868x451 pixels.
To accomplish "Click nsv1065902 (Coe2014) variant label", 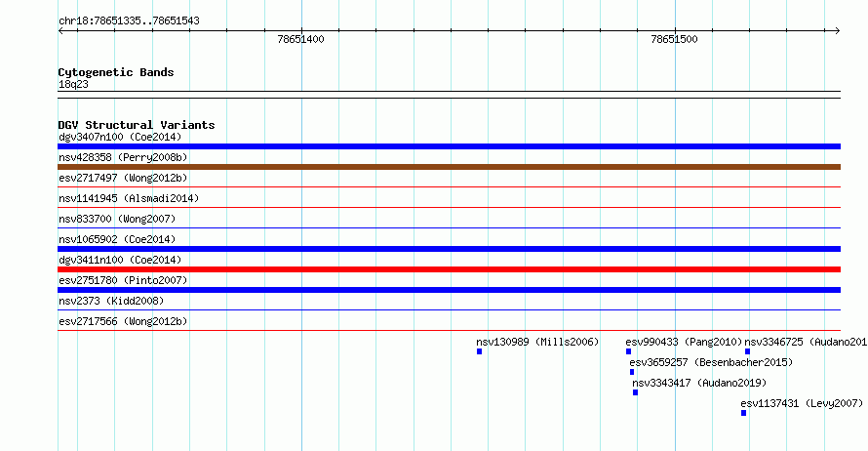I will [117, 239].
